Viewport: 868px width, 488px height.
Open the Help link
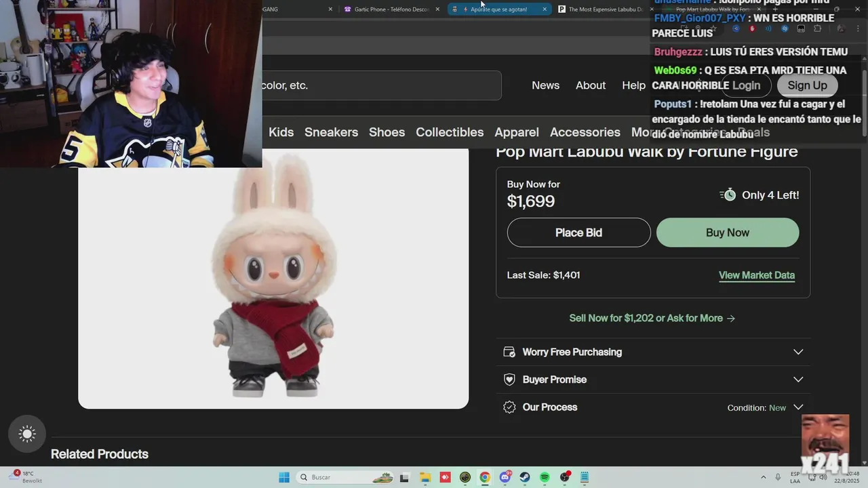633,85
